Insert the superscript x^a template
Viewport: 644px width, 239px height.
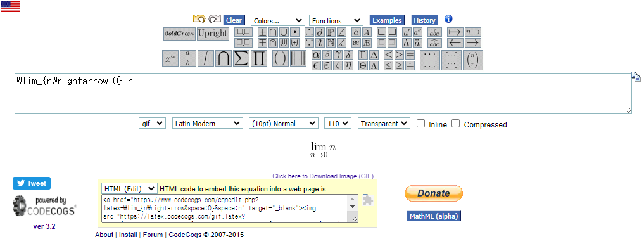point(170,58)
